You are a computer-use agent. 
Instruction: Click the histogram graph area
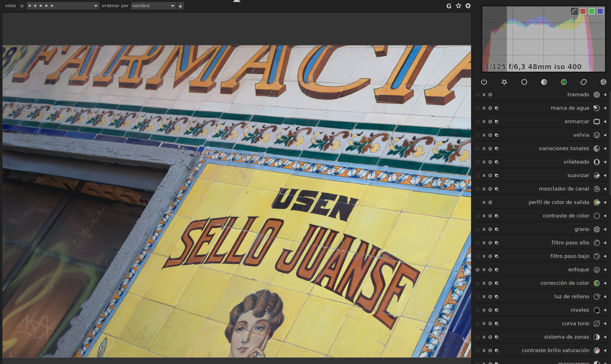tap(543, 39)
